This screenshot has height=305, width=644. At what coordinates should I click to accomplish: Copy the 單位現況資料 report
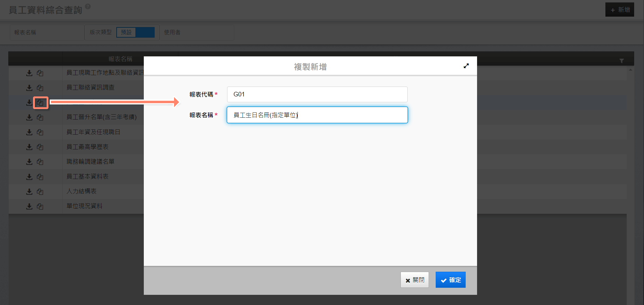point(40,206)
